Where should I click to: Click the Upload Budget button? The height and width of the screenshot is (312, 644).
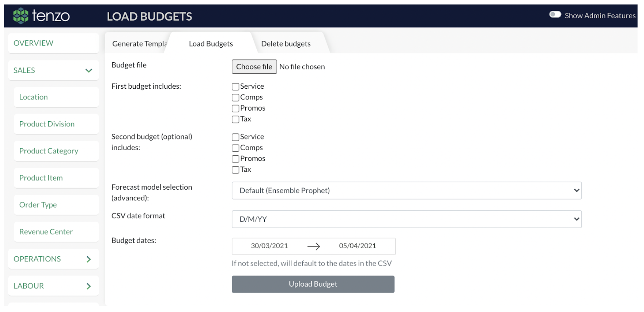pos(313,284)
